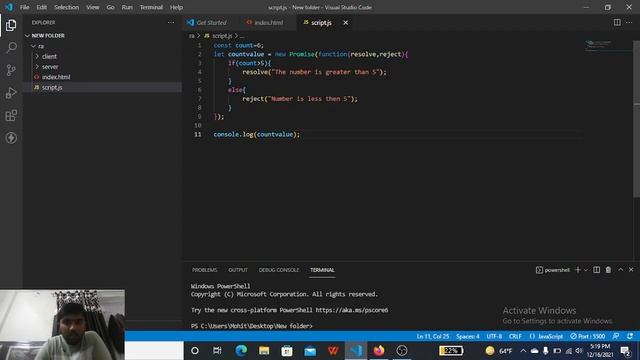
Task: Open Mail app from taskbar
Action: tap(310, 351)
